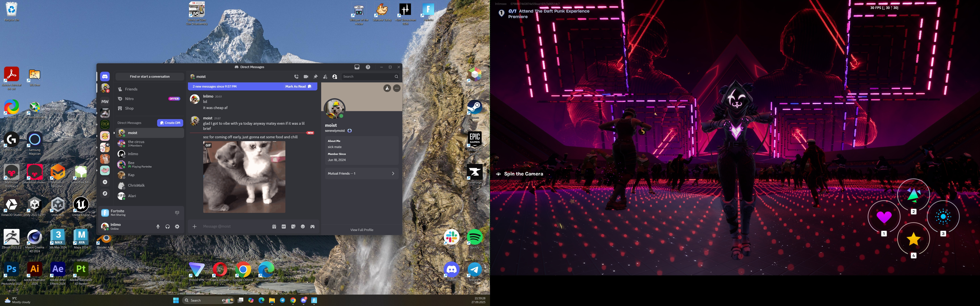Deafen audio with the headphones icon
The width and height of the screenshot is (980, 306).
167,227
